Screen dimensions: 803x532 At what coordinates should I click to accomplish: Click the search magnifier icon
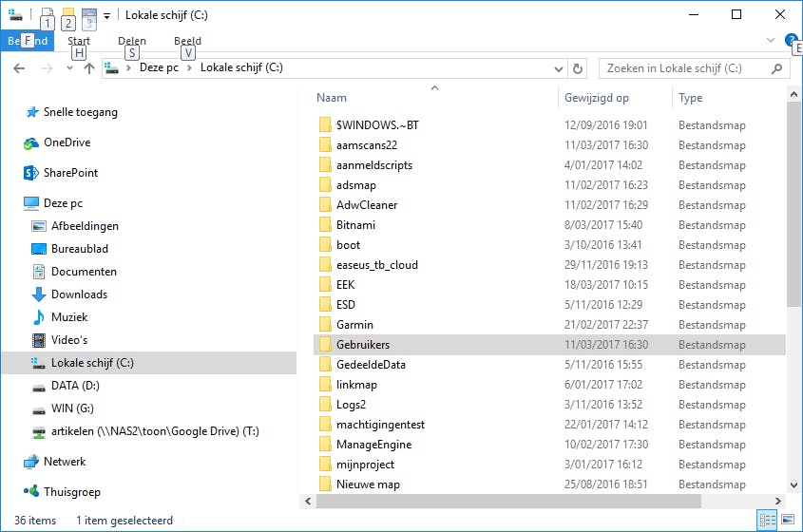777,68
